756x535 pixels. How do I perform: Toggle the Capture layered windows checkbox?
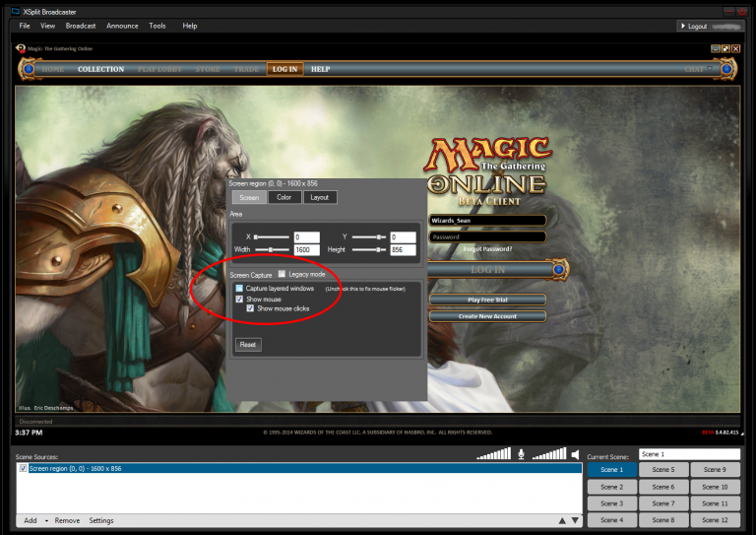tap(239, 288)
